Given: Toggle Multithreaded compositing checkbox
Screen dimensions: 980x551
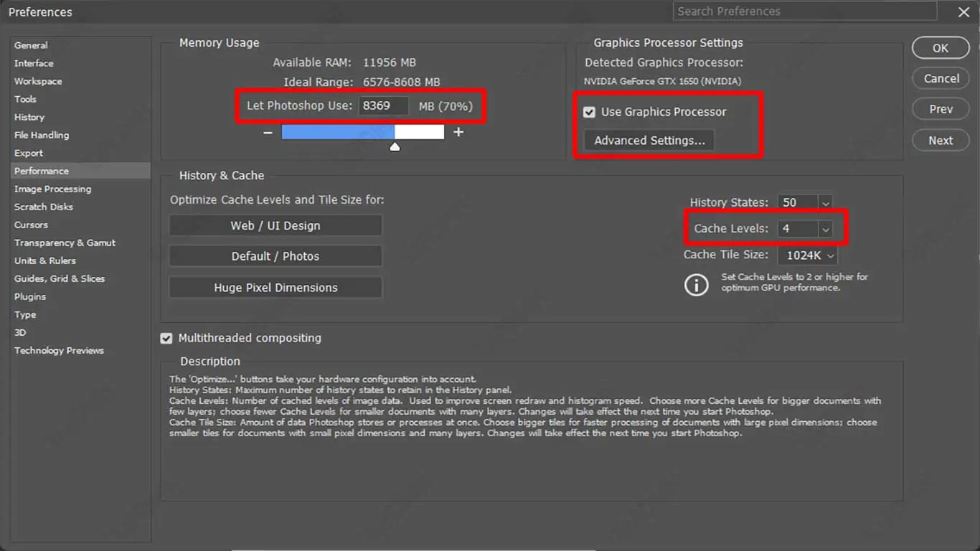Looking at the screenshot, I should coord(166,338).
